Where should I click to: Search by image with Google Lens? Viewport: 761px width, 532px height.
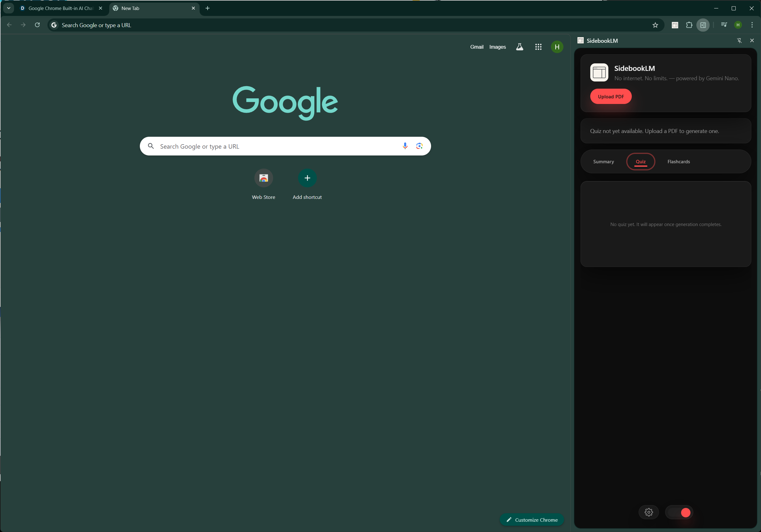419,146
